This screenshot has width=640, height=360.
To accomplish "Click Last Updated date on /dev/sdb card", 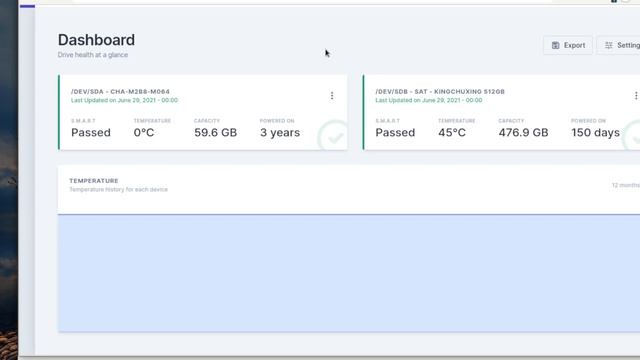I will pos(429,100).
